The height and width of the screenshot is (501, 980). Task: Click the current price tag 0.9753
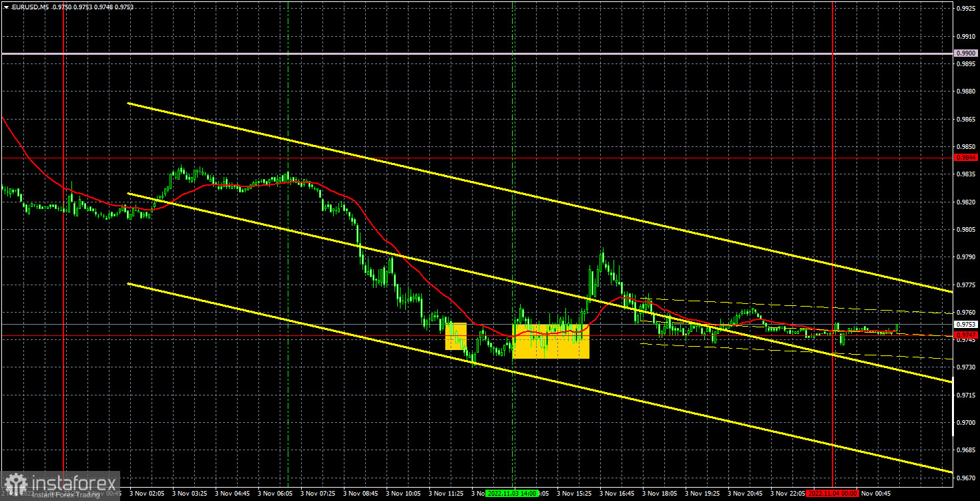click(x=966, y=325)
